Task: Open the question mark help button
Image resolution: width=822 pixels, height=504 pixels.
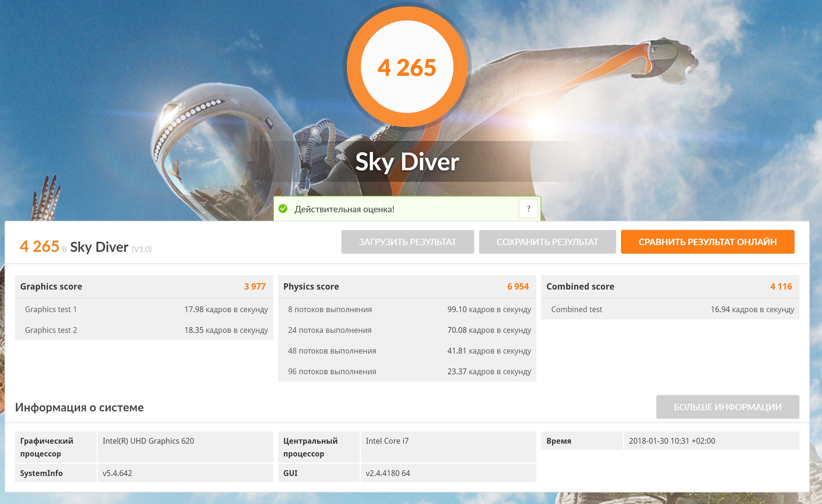Action: pyautogui.click(x=528, y=209)
